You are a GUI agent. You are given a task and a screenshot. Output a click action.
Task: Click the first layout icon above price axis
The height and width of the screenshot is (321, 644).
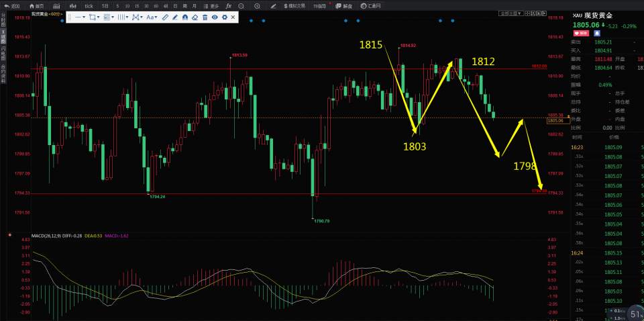click(528, 13)
